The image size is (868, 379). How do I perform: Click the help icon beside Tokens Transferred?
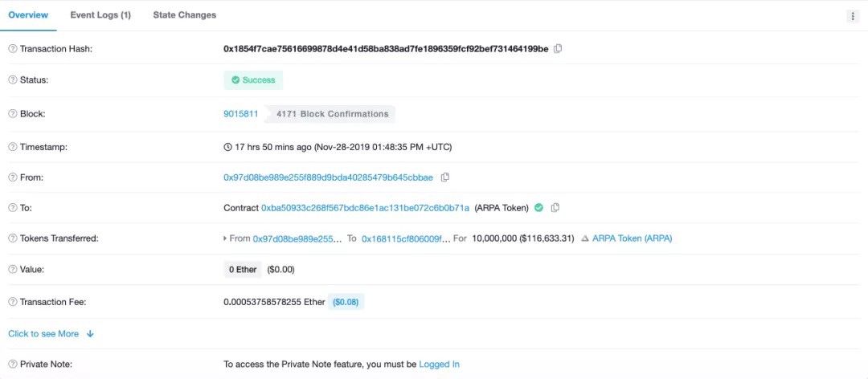pos(12,238)
